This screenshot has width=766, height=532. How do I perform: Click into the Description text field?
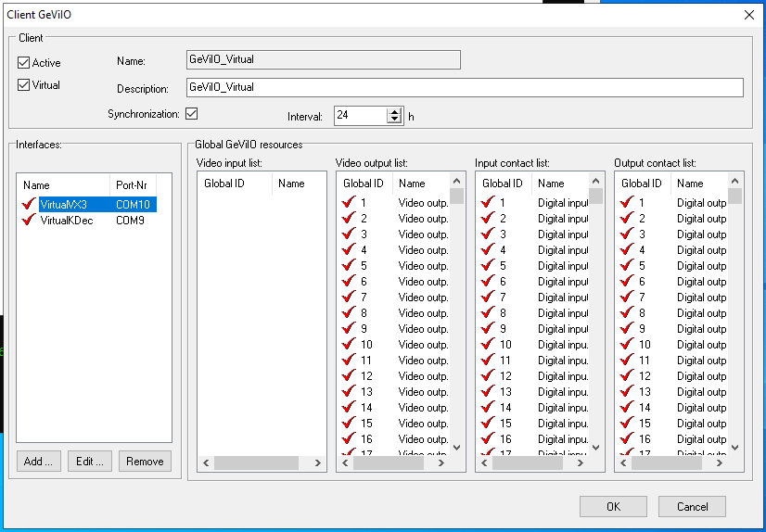[x=464, y=87]
